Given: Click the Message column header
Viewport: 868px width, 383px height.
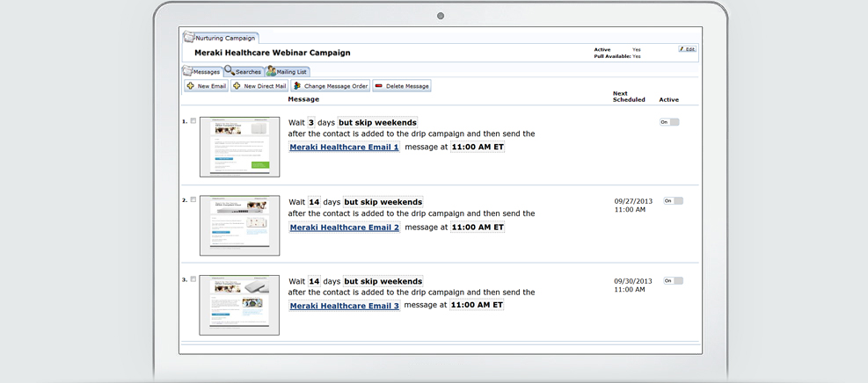Looking at the screenshot, I should pyautogui.click(x=303, y=99).
